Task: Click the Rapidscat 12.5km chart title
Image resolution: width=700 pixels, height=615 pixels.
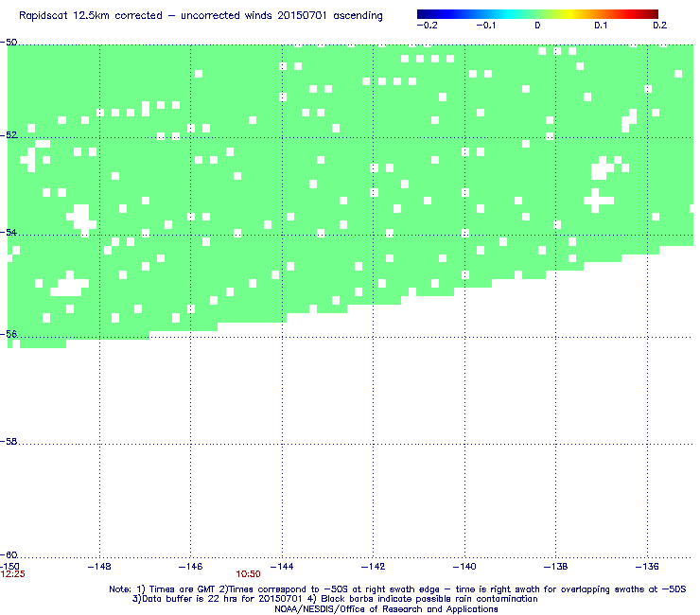Action: pyautogui.click(x=201, y=16)
